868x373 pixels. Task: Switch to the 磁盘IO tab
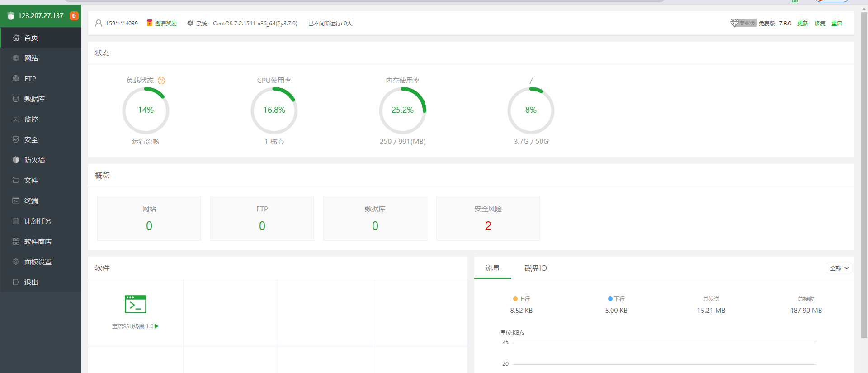tap(536, 268)
